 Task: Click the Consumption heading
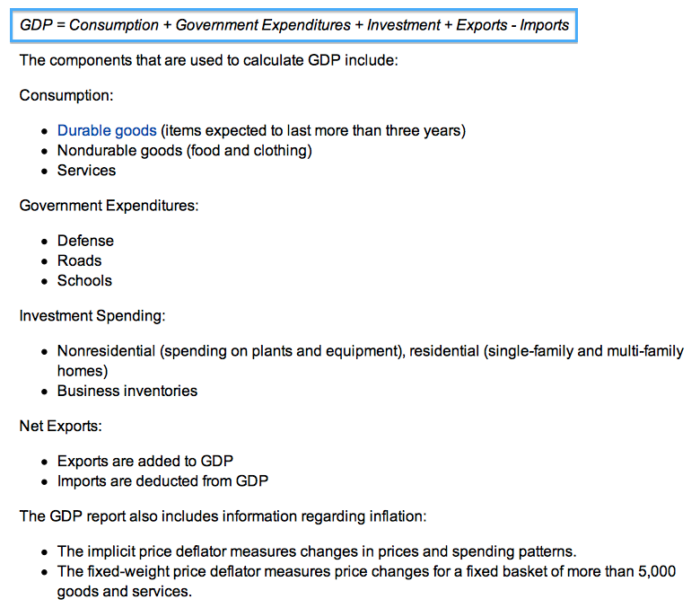click(x=66, y=95)
